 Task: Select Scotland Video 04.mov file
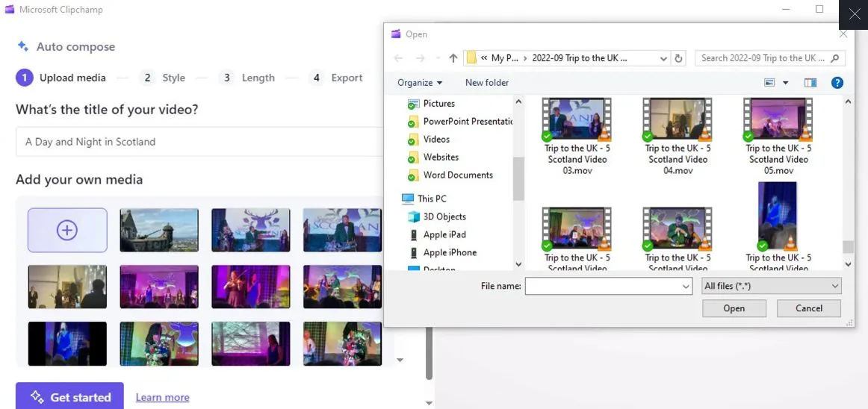point(678,136)
